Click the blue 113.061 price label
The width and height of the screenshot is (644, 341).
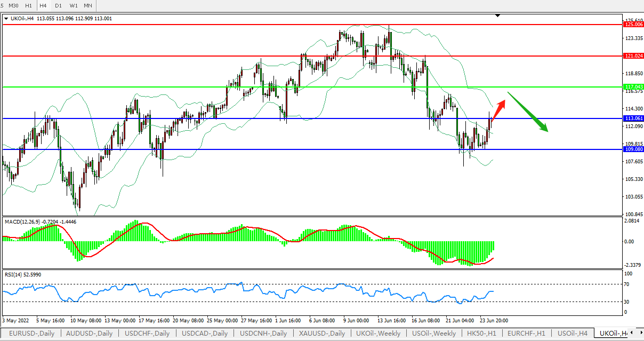pos(633,118)
